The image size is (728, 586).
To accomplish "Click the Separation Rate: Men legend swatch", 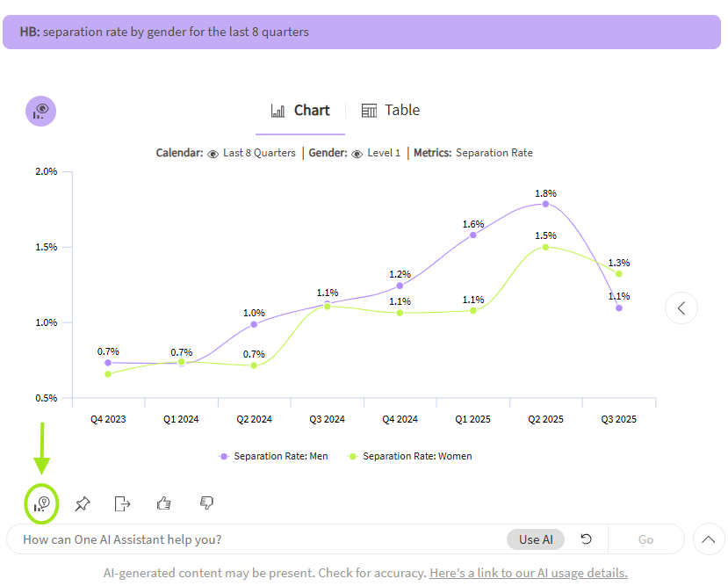I will pos(225,456).
